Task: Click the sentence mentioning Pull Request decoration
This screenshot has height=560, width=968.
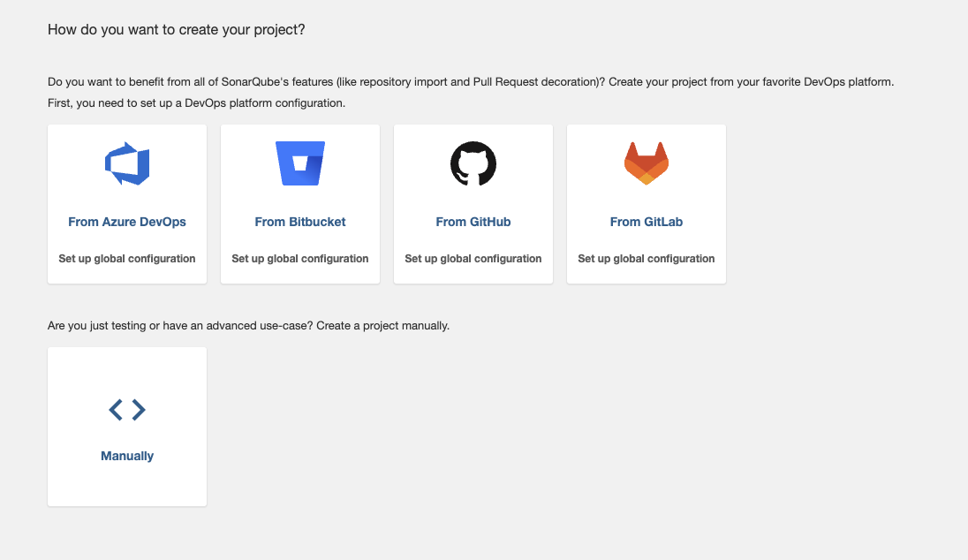Action: point(327,81)
